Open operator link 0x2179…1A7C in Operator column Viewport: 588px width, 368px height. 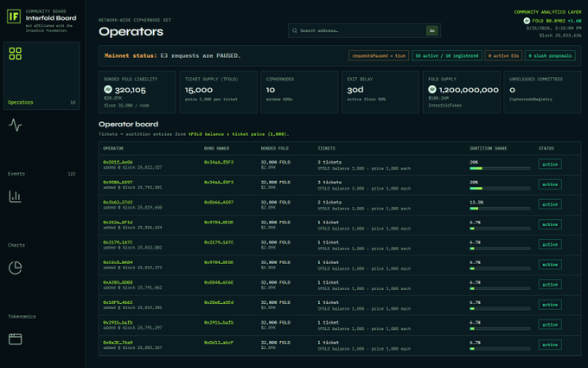coord(118,242)
